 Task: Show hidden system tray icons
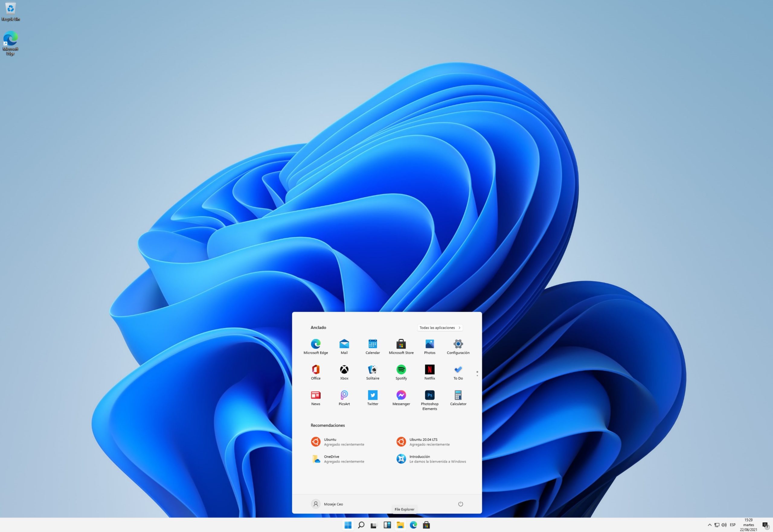pos(709,525)
